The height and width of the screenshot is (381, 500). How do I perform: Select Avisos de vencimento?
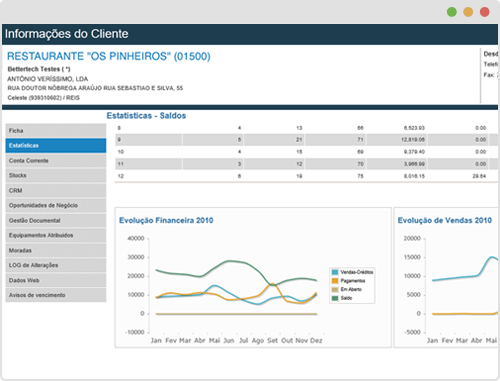[x=56, y=295]
